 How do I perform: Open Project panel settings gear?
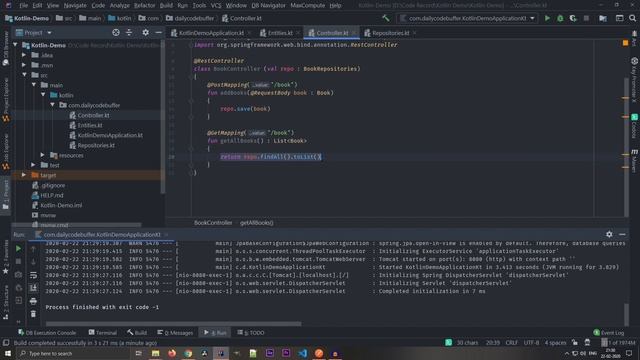pyautogui.click(x=145, y=33)
